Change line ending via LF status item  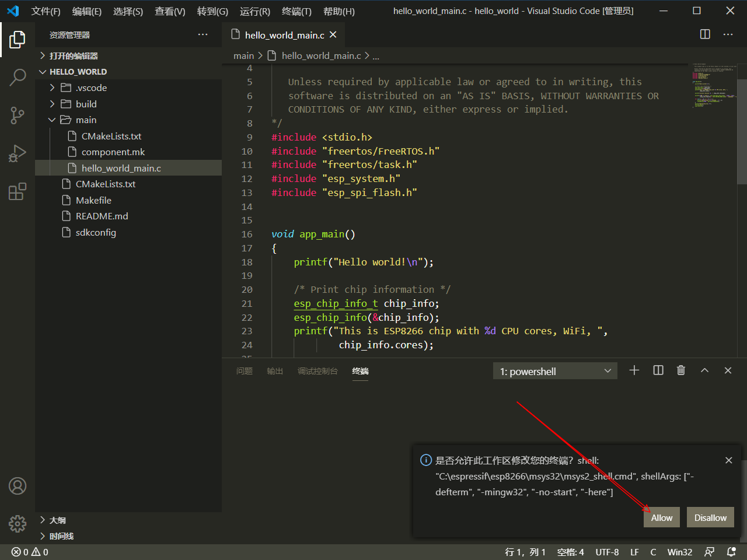tap(634, 552)
